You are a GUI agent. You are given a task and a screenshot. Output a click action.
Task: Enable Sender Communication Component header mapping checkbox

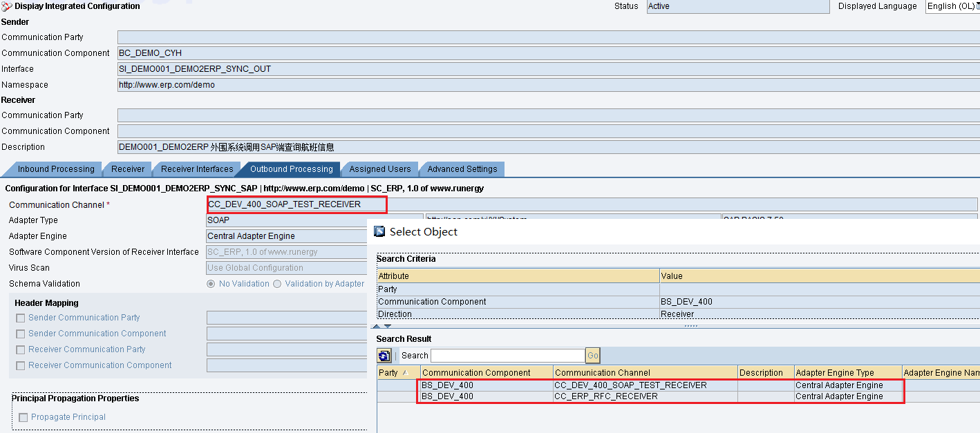coord(21,334)
